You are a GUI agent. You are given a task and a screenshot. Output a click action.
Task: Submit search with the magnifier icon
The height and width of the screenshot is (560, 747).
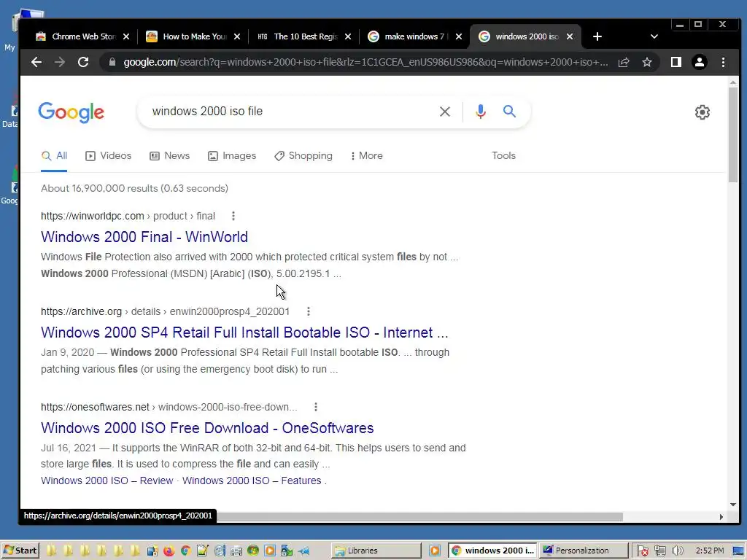point(509,112)
